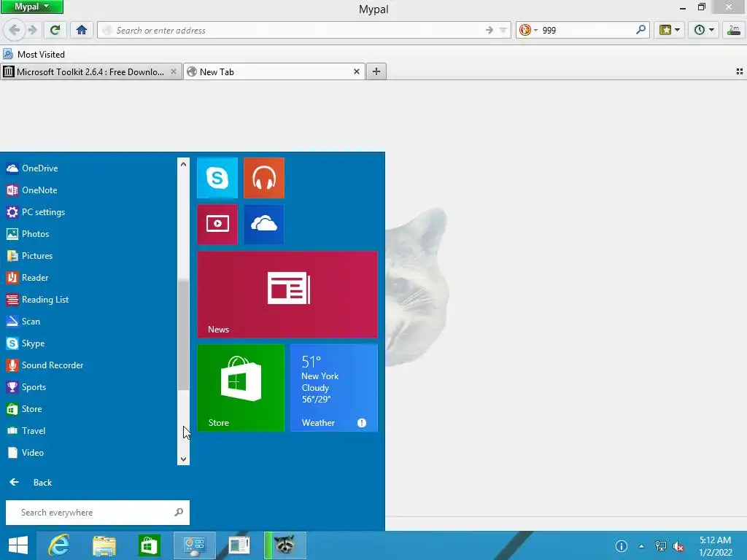Screen dimensions: 747x560
Task: Reload the current page
Action: coord(55,30)
